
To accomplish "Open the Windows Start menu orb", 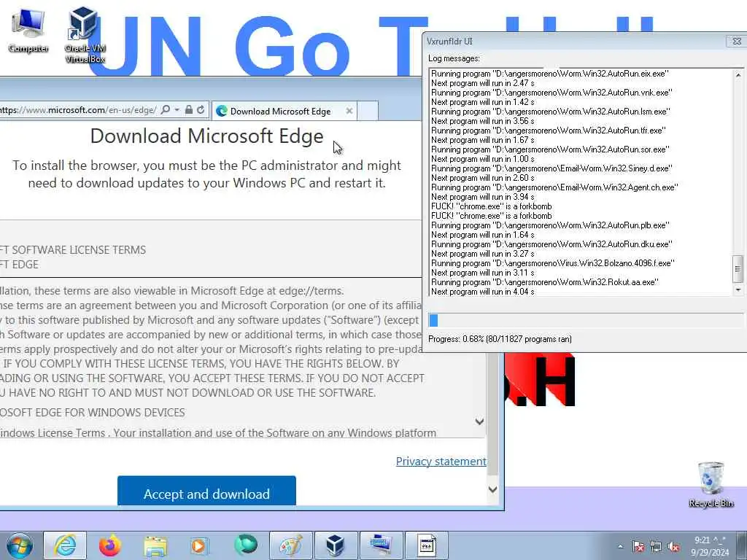I will (20, 545).
